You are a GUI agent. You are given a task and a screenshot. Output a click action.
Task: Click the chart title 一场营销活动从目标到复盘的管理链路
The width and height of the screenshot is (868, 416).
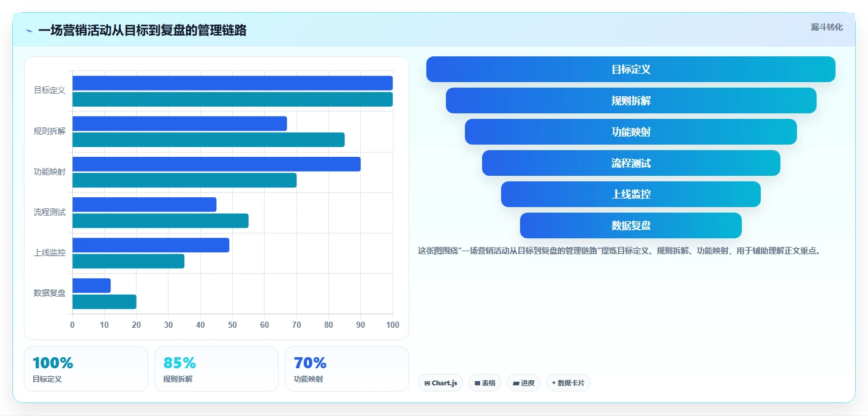(x=142, y=31)
